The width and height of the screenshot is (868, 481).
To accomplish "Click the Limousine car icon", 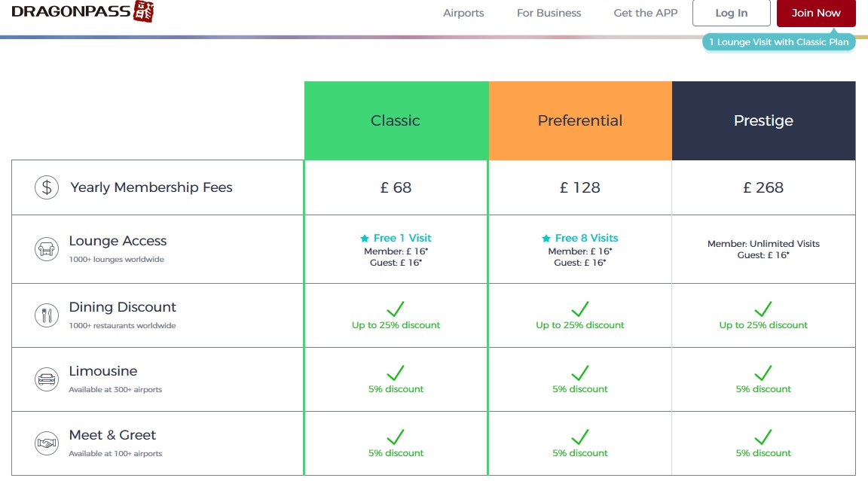I will tap(47, 379).
